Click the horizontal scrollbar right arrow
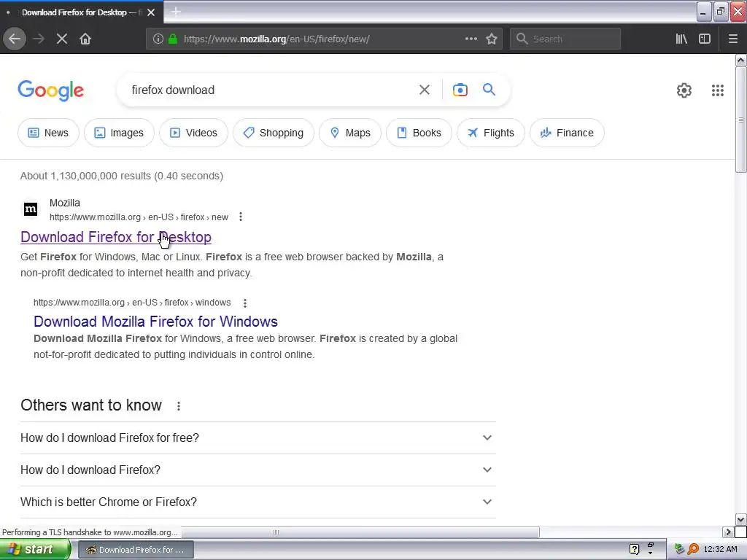This screenshot has height=560, width=747. point(729,532)
